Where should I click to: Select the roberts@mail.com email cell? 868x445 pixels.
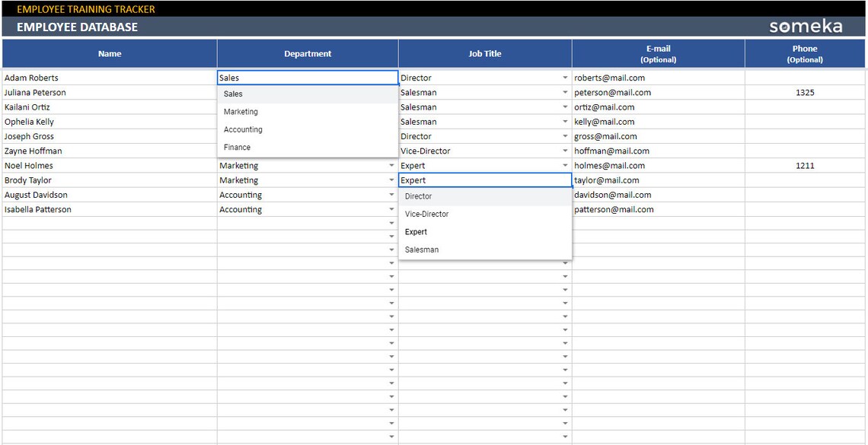(x=609, y=77)
